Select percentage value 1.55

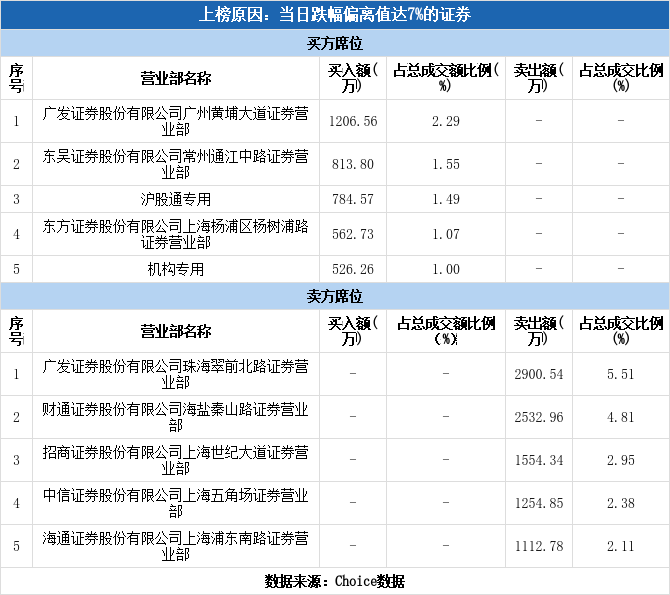click(x=446, y=164)
